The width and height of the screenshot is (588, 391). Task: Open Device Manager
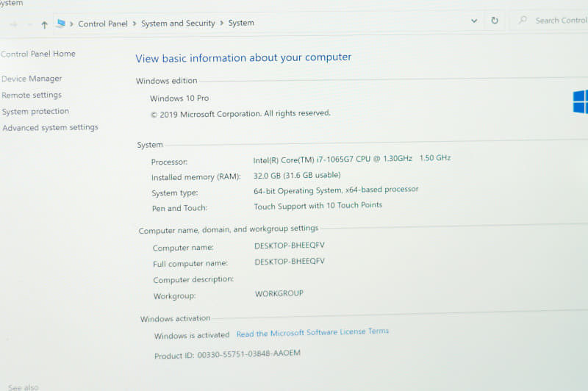click(x=32, y=79)
